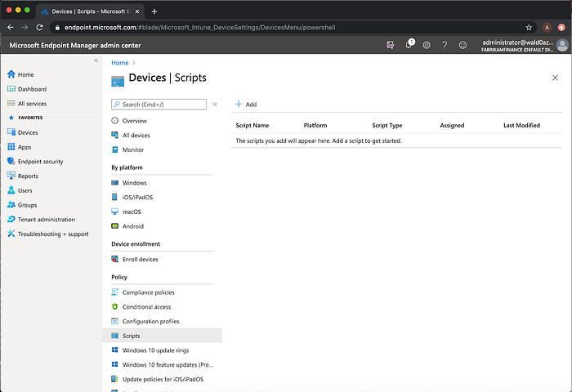Viewport: 572px width, 392px height.
Task: Sort by the Script Name column header
Action: click(252, 126)
